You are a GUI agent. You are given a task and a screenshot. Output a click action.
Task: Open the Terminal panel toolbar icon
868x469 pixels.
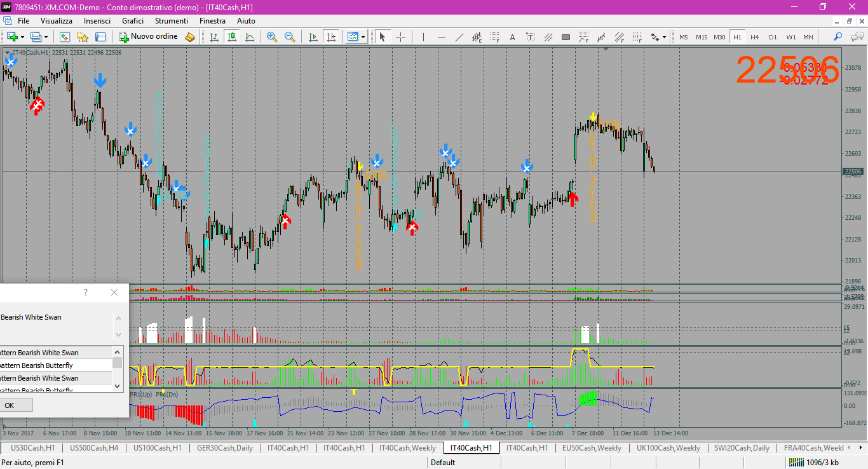tap(100, 37)
